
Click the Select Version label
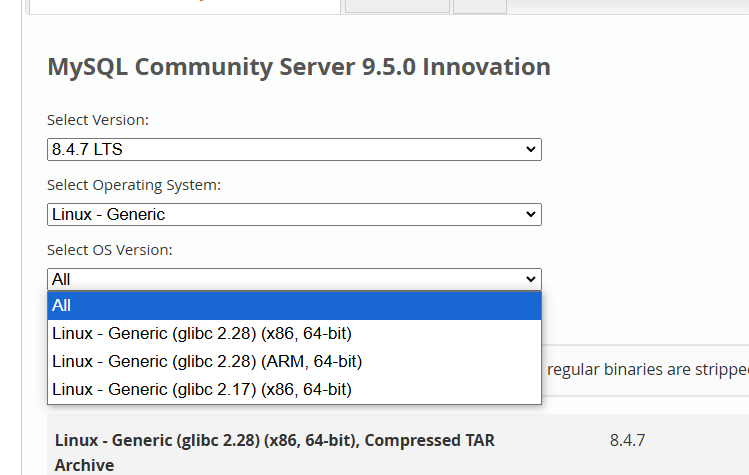tap(98, 120)
